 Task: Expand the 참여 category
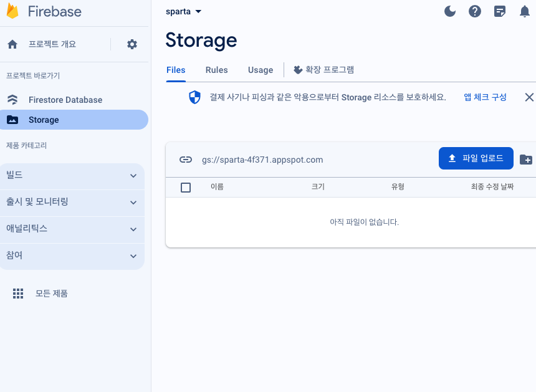(72, 256)
